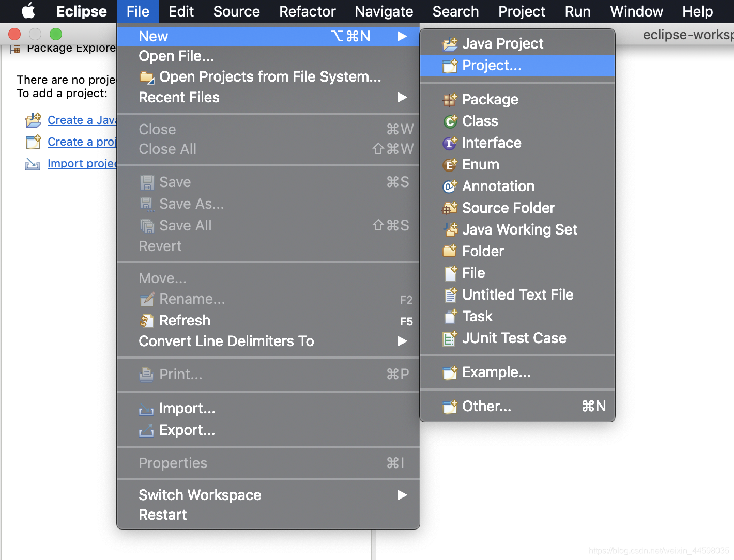Open the Source menu
734x560 pixels.
click(x=237, y=11)
